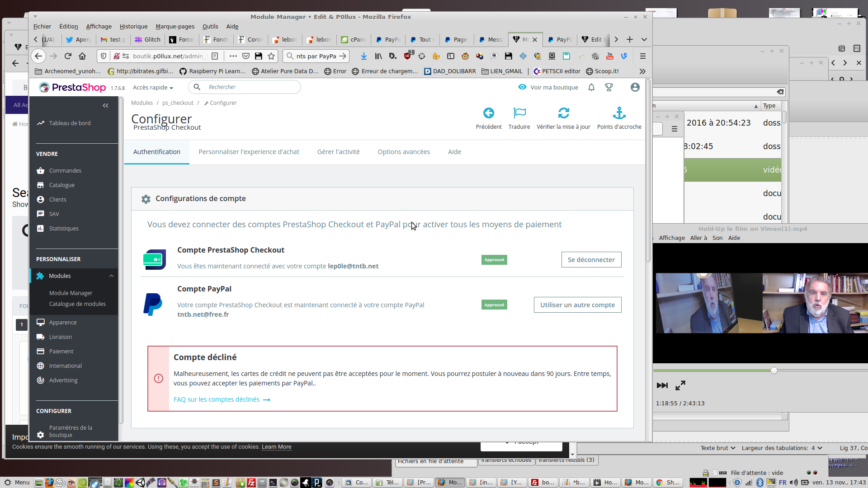Toggle fullscreen in video player
Image resolution: width=868 pixels, height=488 pixels.
[x=680, y=385]
